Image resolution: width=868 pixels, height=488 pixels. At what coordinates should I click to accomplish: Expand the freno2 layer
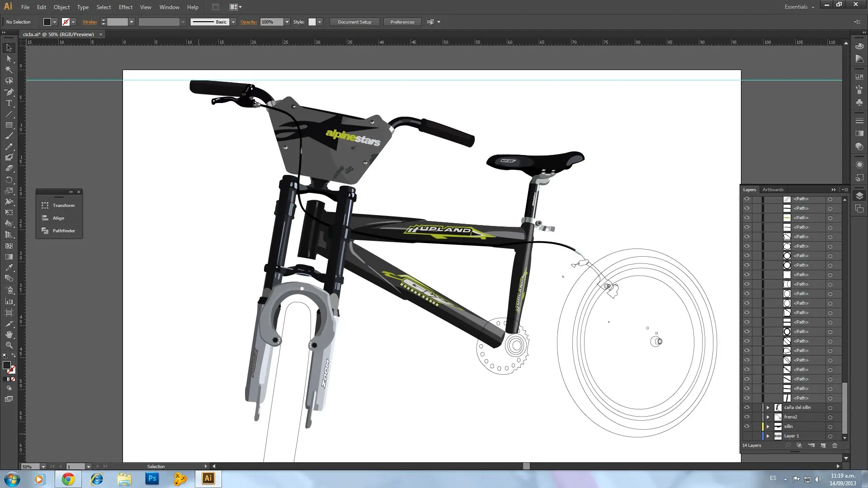tap(768, 417)
